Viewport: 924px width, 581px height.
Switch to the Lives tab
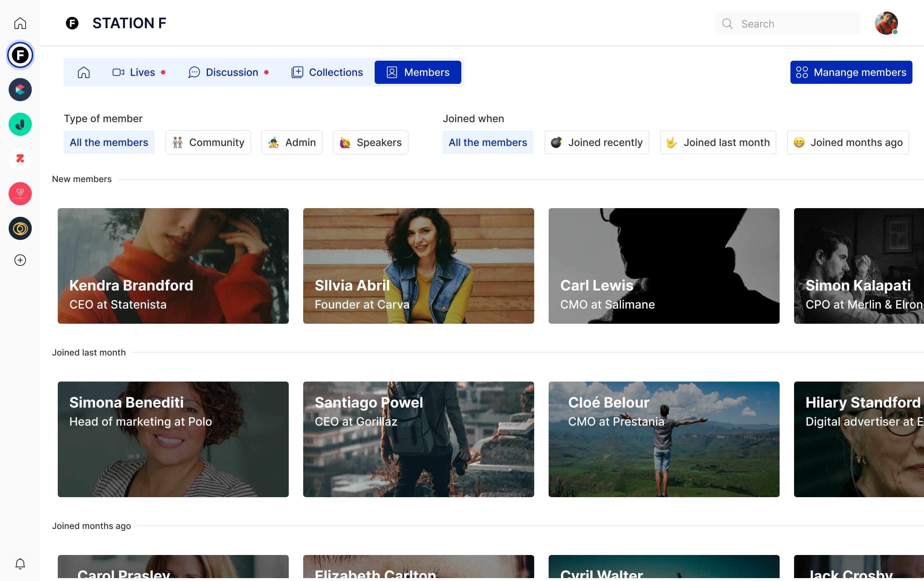click(139, 72)
